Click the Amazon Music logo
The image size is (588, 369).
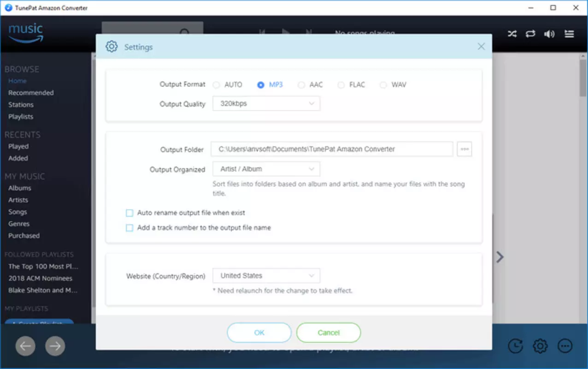pos(26,33)
